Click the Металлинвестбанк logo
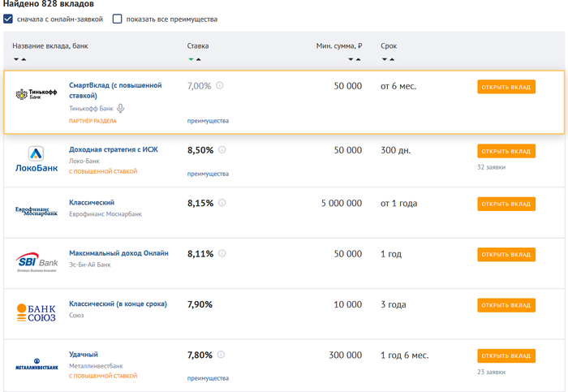Screen dimensions: 568x392 pos(37,364)
